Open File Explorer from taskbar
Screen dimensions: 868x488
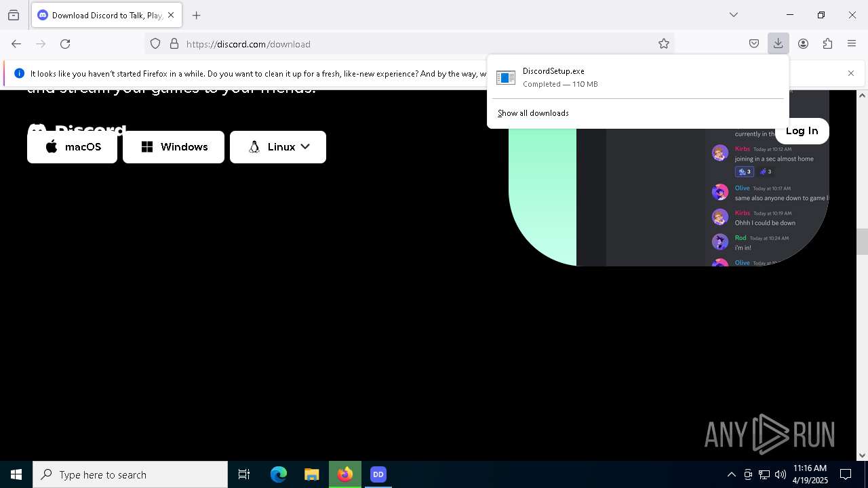click(312, 474)
